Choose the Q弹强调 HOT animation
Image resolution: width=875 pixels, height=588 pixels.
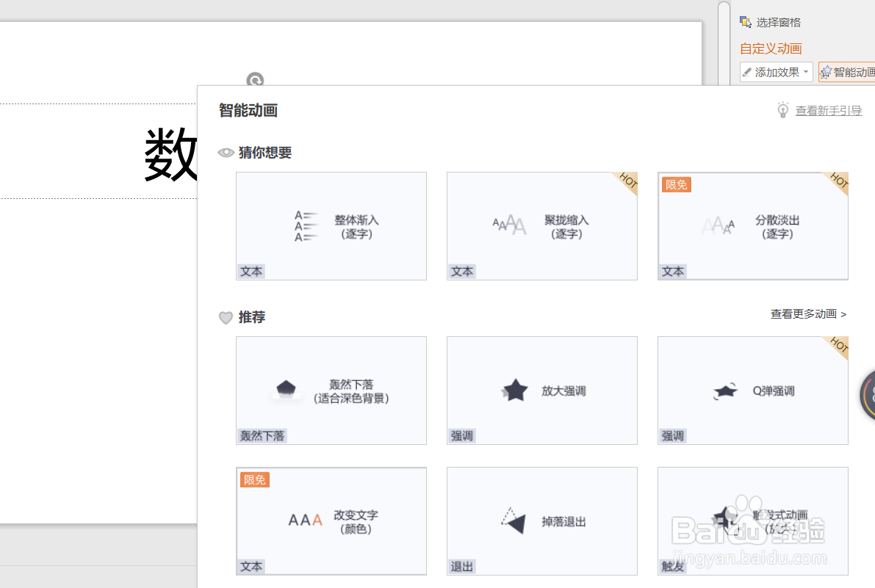point(752,390)
